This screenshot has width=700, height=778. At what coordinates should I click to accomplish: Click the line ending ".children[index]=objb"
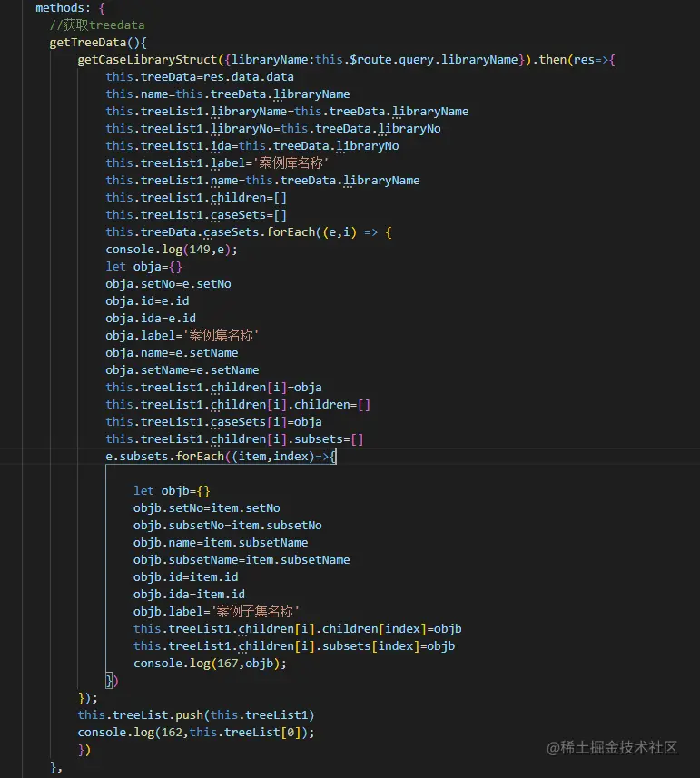(297, 628)
